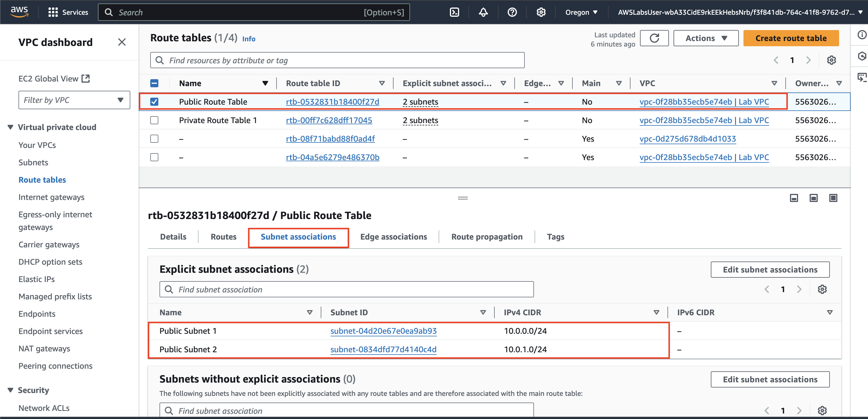Click Create route table button
Image resolution: width=868 pixels, height=419 pixels.
[x=791, y=38]
